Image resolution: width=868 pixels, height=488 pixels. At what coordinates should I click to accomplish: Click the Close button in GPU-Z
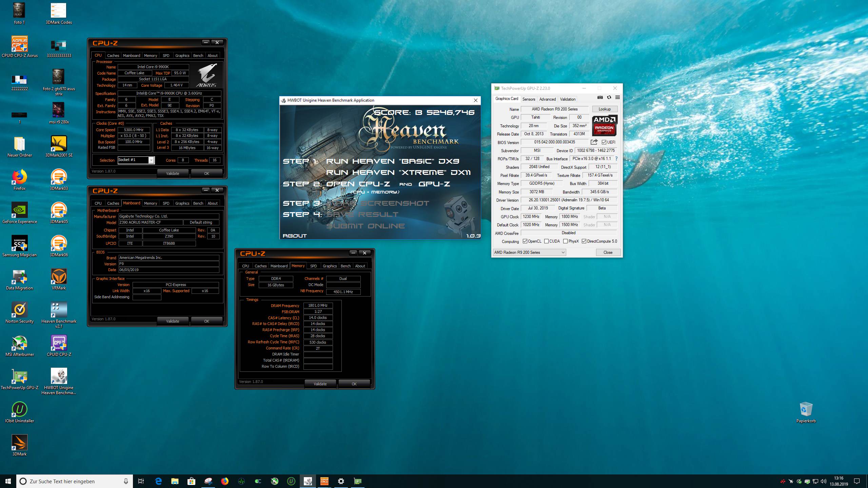click(x=608, y=252)
